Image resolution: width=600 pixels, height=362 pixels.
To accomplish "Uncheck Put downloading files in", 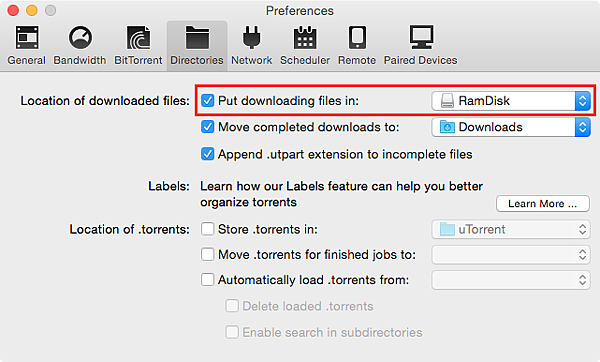I will coord(207,101).
